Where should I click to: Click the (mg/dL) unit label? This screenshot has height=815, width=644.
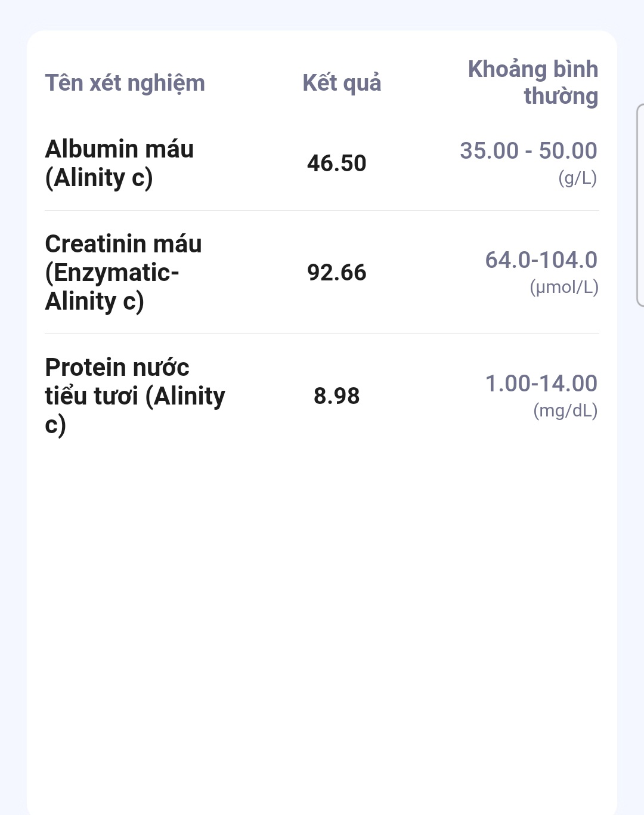pos(565,410)
